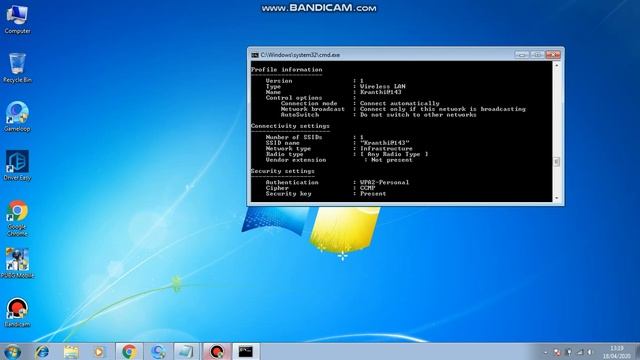
Task: Minimize the cmd.exe window
Action: (522, 55)
